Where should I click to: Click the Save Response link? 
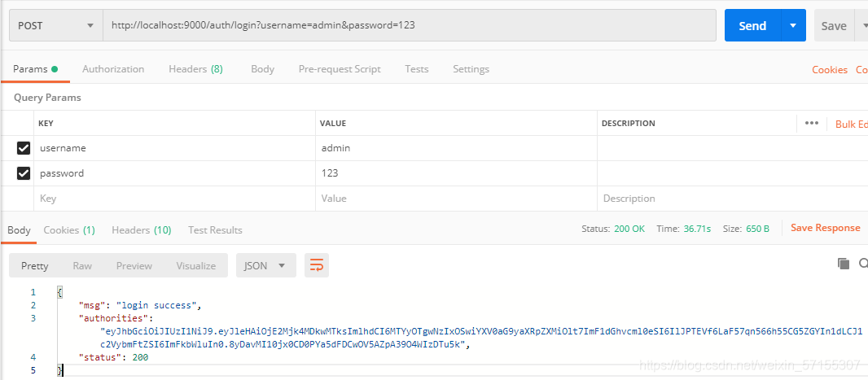826,228
